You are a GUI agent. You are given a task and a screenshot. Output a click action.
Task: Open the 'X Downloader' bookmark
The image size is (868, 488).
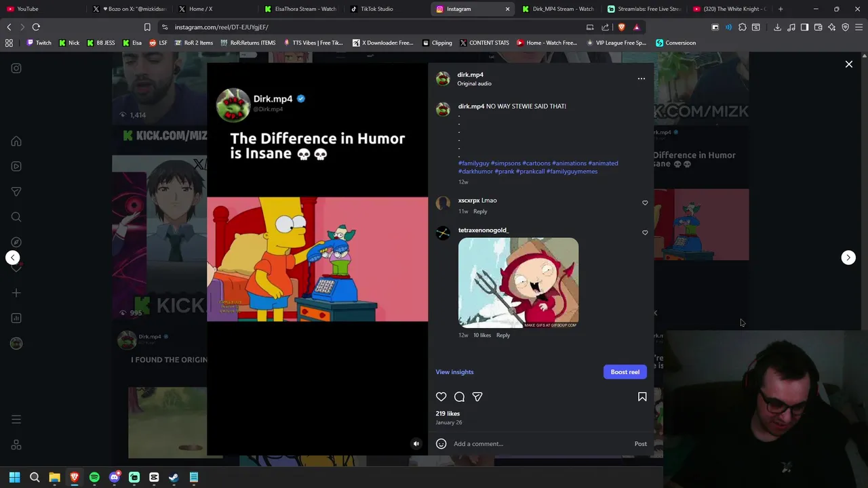click(383, 43)
